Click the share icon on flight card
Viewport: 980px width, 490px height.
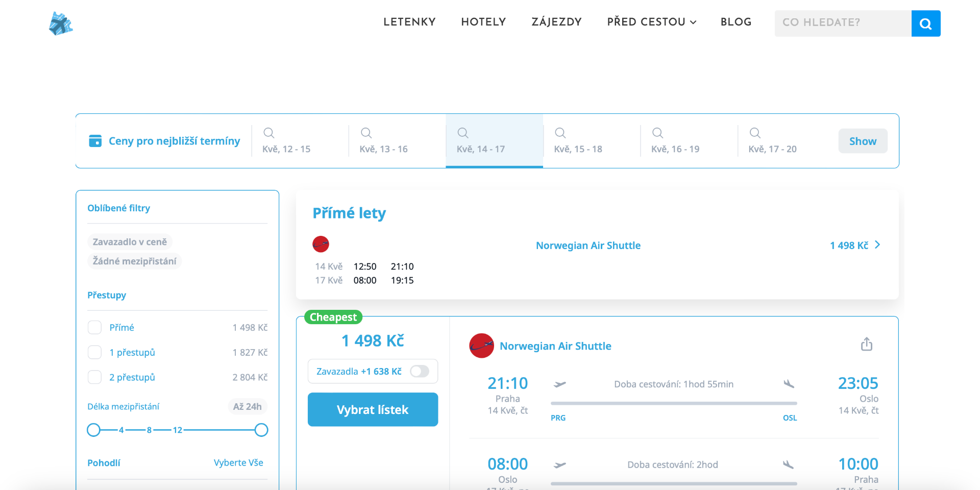(866, 345)
